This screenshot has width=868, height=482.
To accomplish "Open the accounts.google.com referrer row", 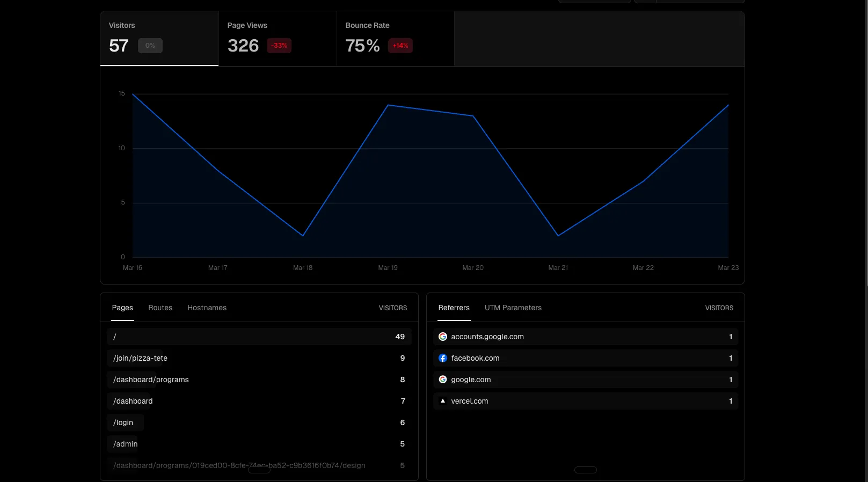I will click(586, 337).
